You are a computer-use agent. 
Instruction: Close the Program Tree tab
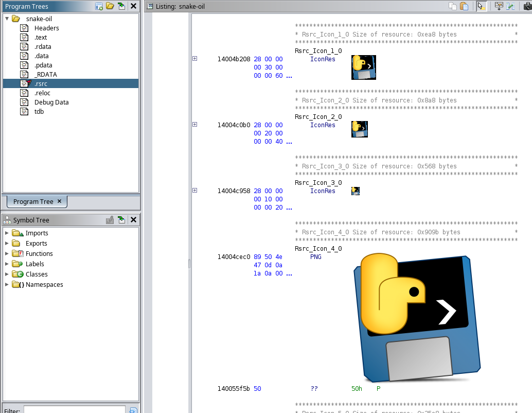click(59, 201)
